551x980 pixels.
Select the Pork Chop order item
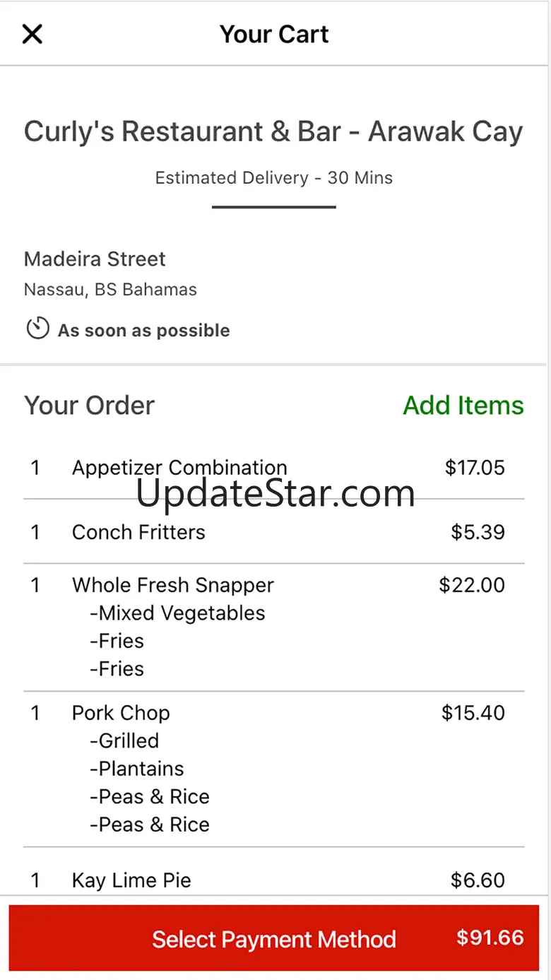click(121, 713)
